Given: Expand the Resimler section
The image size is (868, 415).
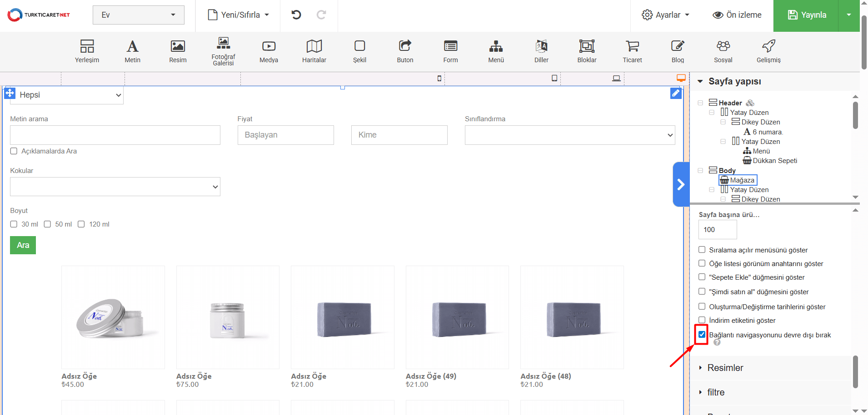Looking at the screenshot, I should pos(725,368).
